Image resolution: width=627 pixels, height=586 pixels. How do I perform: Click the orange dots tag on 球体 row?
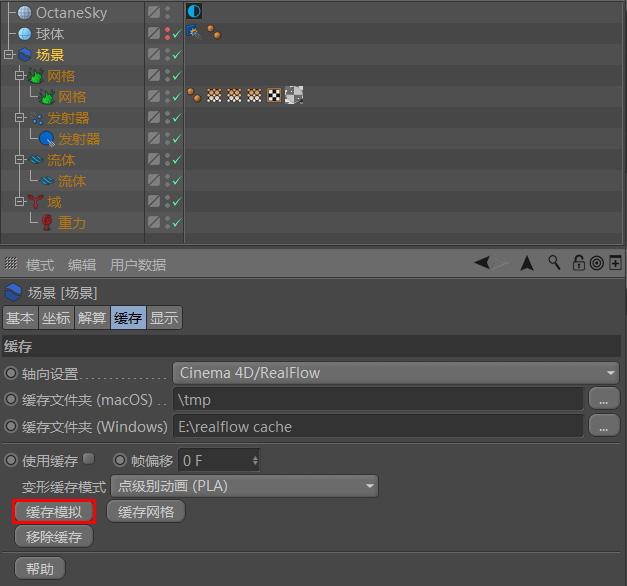click(x=214, y=32)
